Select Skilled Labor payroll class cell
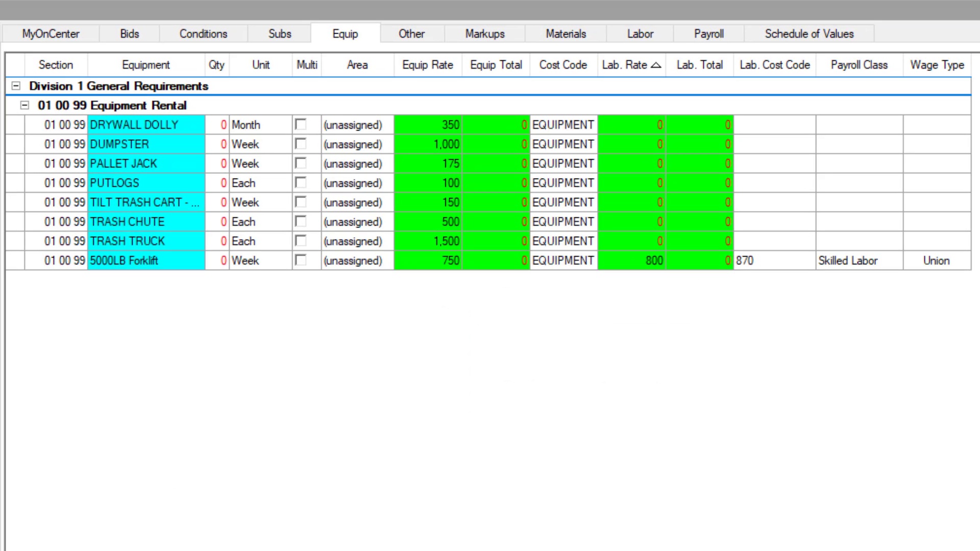 coord(859,261)
